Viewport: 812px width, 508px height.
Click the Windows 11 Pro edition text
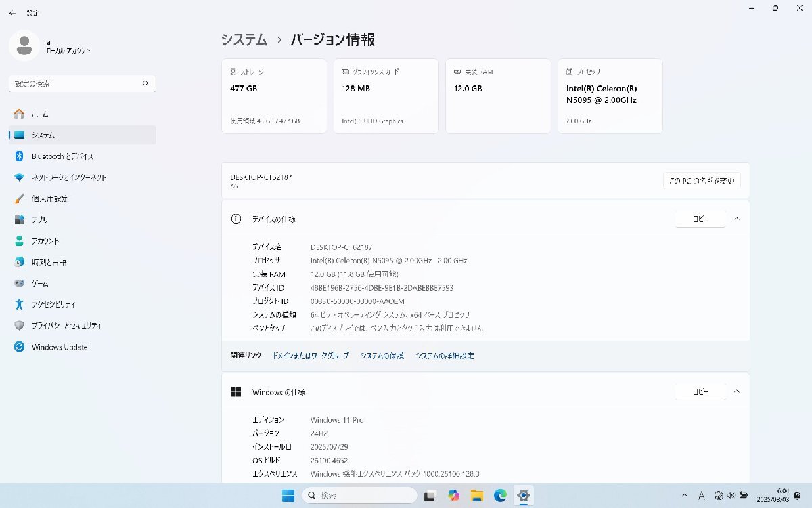tap(337, 420)
